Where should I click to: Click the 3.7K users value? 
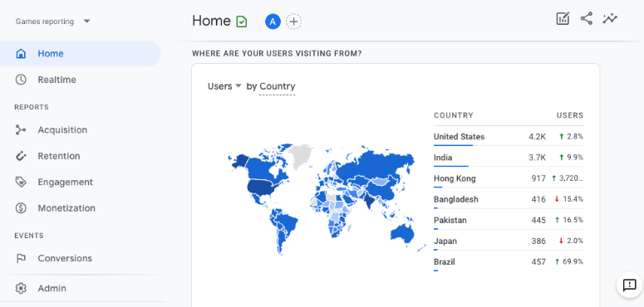pyautogui.click(x=537, y=158)
